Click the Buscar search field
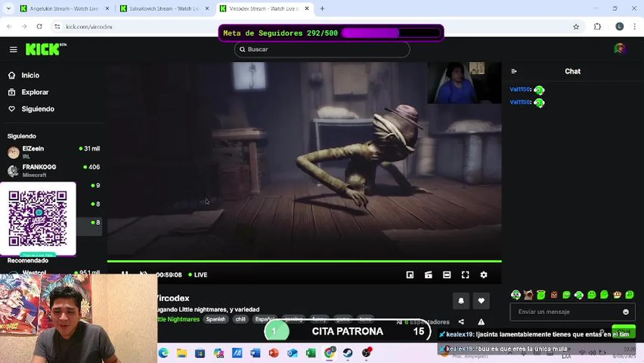The image size is (644, 363). pos(322,49)
